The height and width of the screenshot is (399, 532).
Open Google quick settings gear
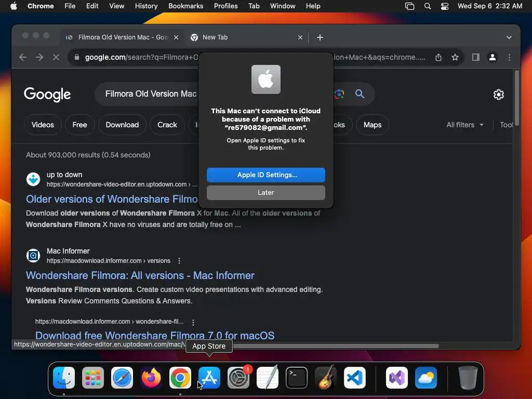pyautogui.click(x=498, y=95)
